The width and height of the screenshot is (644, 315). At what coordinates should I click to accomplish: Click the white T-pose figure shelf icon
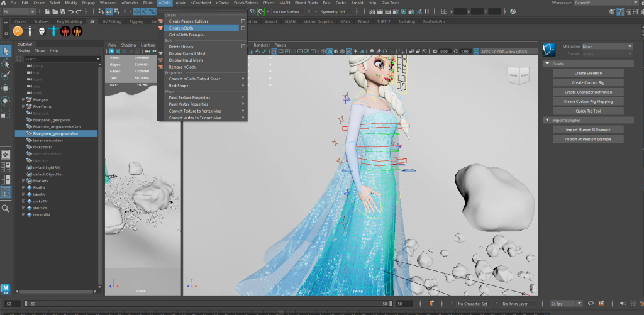pyautogui.click(x=30, y=31)
